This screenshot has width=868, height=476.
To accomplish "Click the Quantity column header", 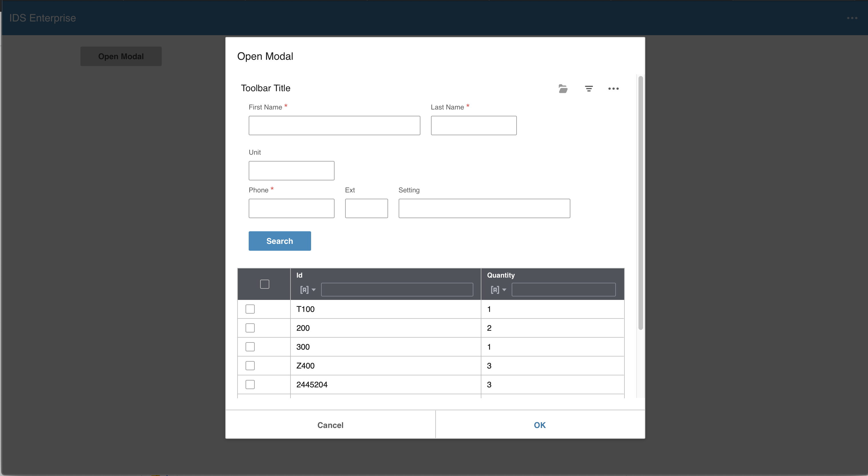I will point(501,275).
